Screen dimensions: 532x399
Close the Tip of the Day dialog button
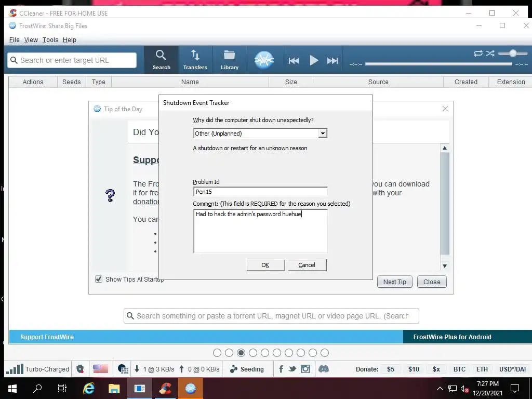coord(432,282)
